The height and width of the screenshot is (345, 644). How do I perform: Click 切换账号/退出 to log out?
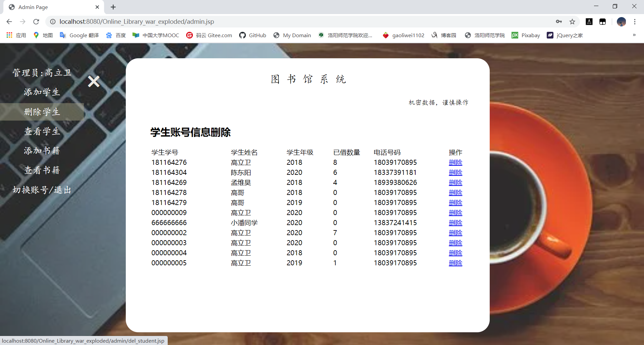[42, 189]
